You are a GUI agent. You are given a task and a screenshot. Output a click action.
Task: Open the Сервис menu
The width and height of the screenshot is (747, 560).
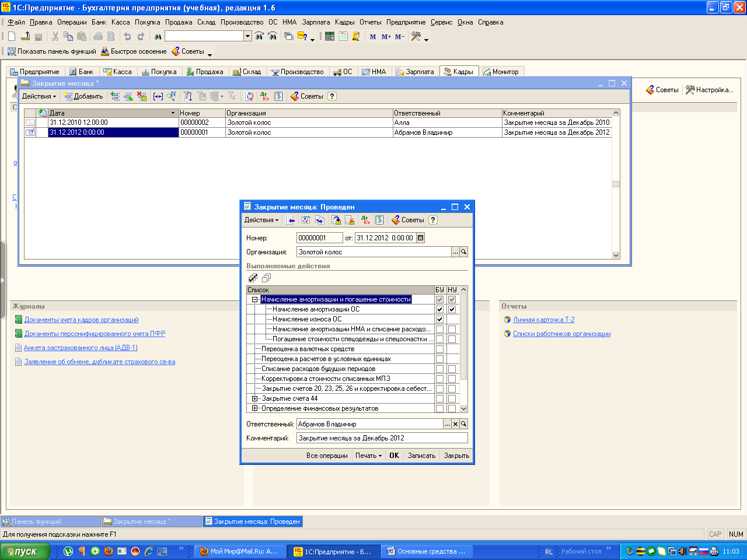point(441,22)
